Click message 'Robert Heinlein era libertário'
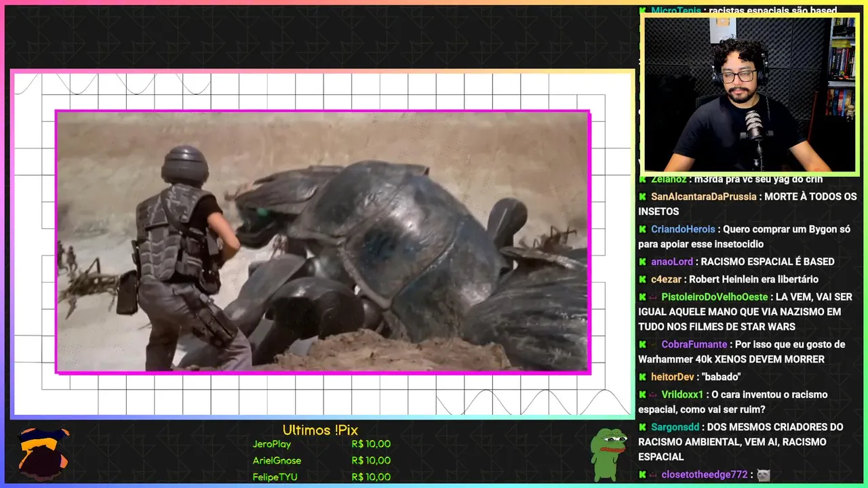868x488 pixels. (753, 279)
